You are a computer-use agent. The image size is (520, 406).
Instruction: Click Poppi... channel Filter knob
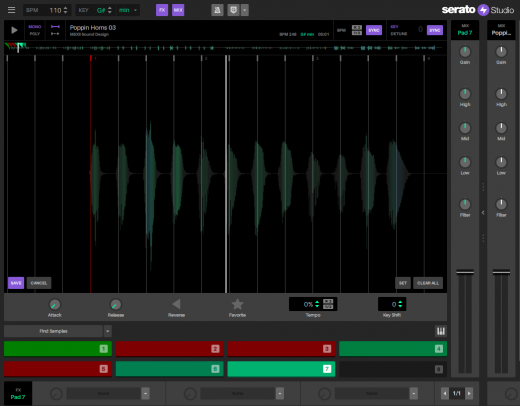click(x=501, y=204)
